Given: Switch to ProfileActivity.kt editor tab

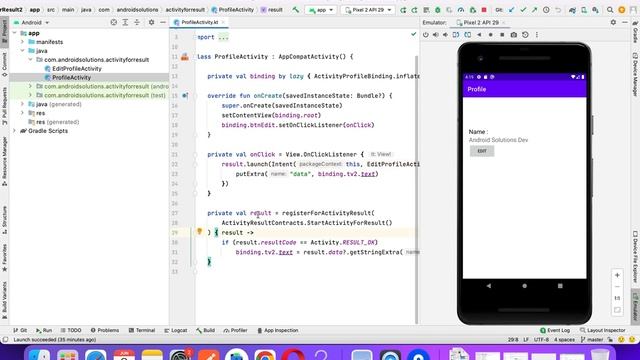Looking at the screenshot, I should coord(199,22).
